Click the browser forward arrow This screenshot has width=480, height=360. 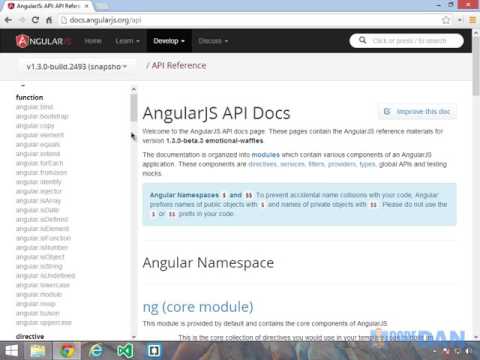[x=22, y=20]
